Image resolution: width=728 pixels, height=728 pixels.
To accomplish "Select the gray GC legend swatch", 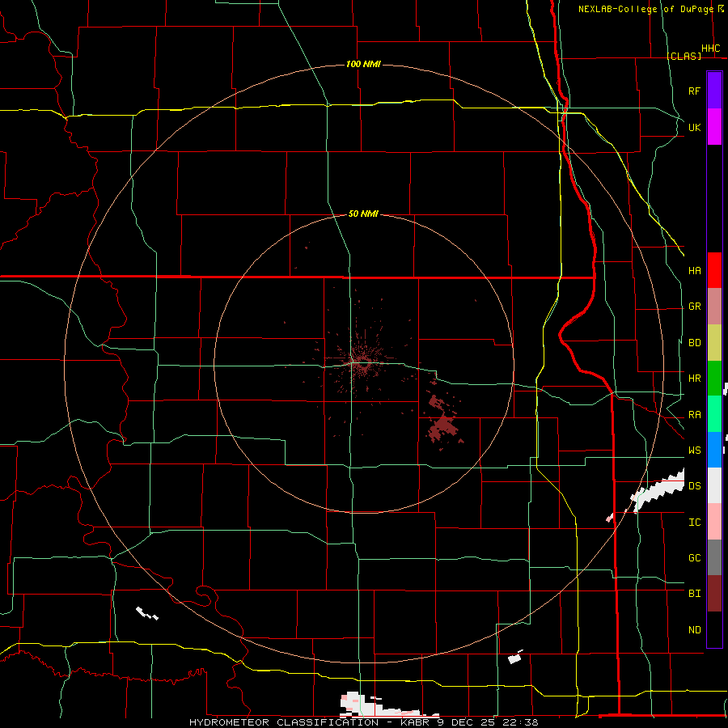I will [x=714, y=557].
